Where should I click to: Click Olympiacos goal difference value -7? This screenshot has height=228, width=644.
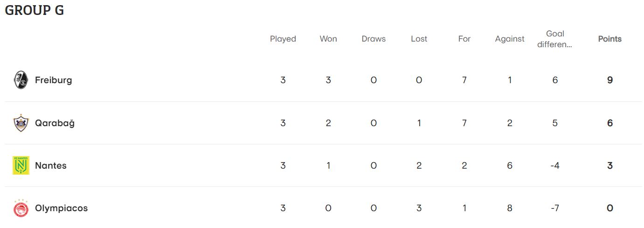point(555,208)
